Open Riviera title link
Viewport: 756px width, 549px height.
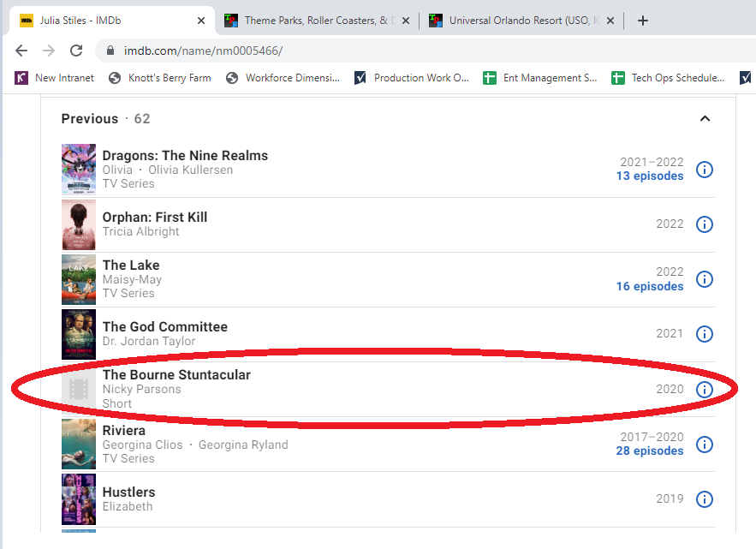(124, 430)
